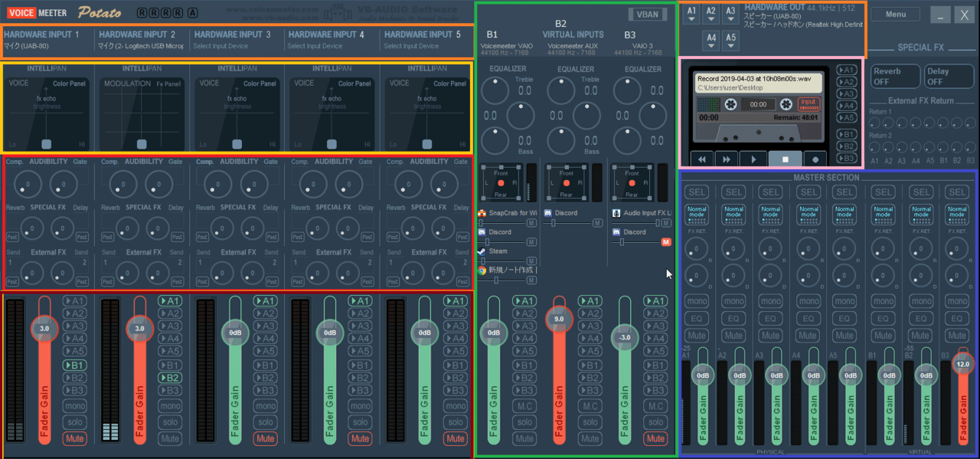Toggle Reverb OFF in Special FX

894,76
